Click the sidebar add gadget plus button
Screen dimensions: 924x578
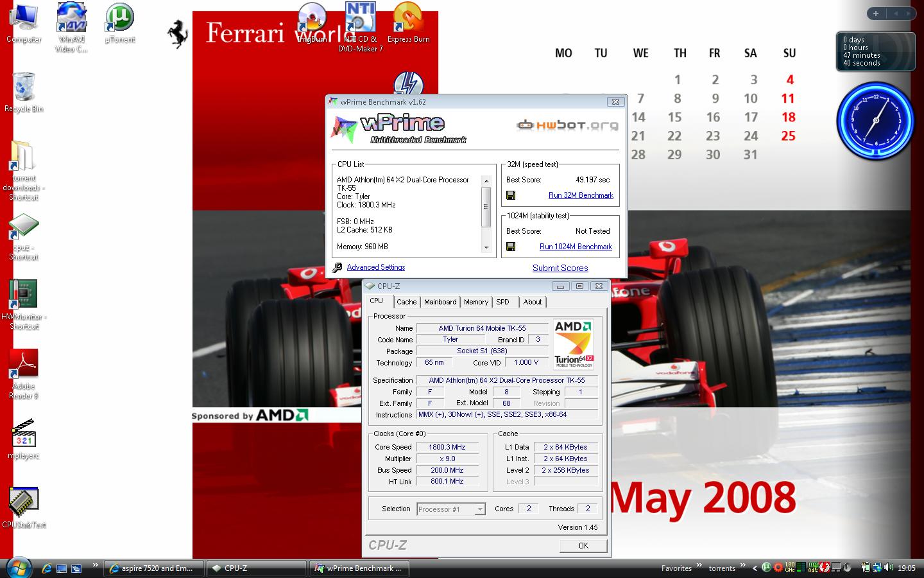coord(876,13)
